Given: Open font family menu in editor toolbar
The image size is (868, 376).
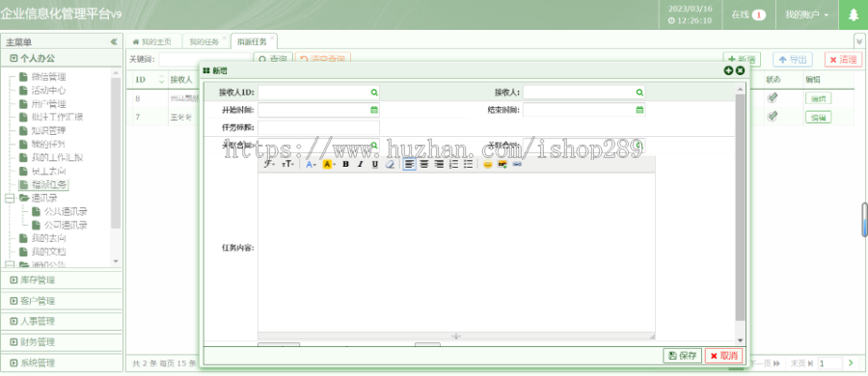Looking at the screenshot, I should click(270, 164).
